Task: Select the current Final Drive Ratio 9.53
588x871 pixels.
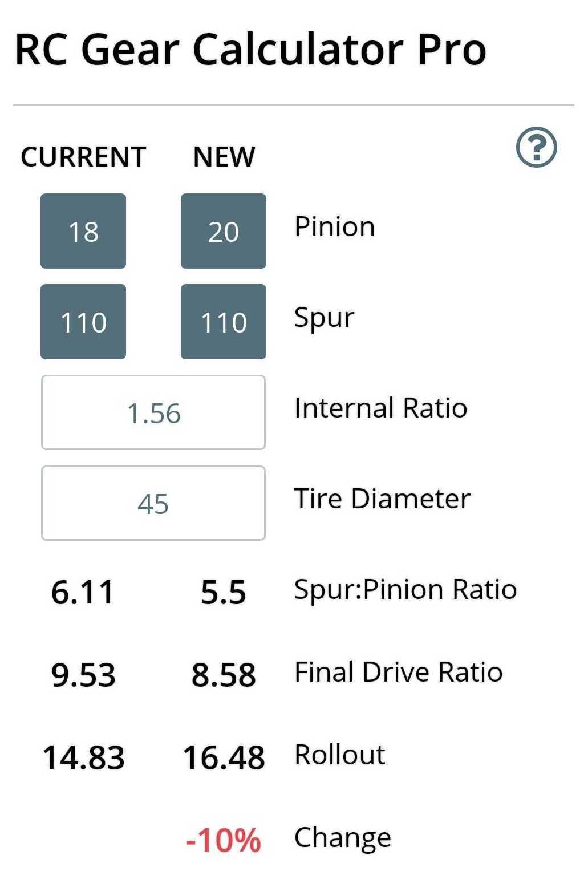Action: coord(83,675)
